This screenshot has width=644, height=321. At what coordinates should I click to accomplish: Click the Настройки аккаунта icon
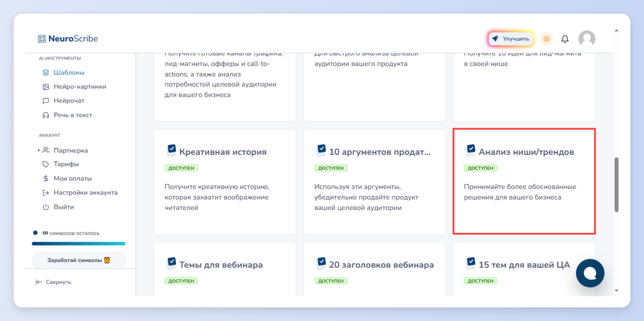coord(46,193)
